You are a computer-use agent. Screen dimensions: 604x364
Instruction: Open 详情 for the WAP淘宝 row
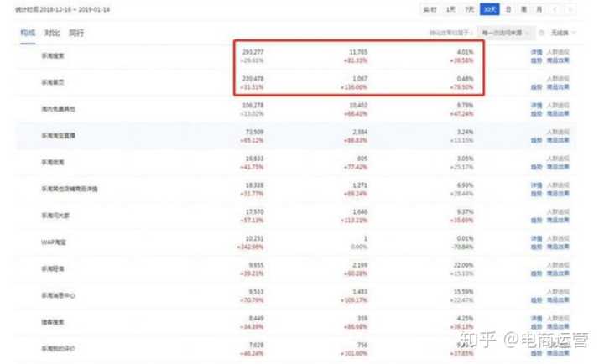[x=537, y=238]
